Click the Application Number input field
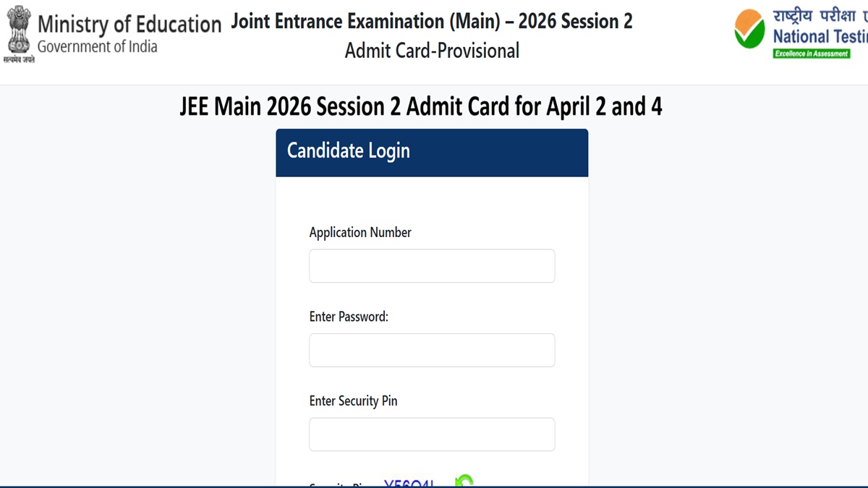Image resolution: width=868 pixels, height=488 pixels. [x=432, y=266]
